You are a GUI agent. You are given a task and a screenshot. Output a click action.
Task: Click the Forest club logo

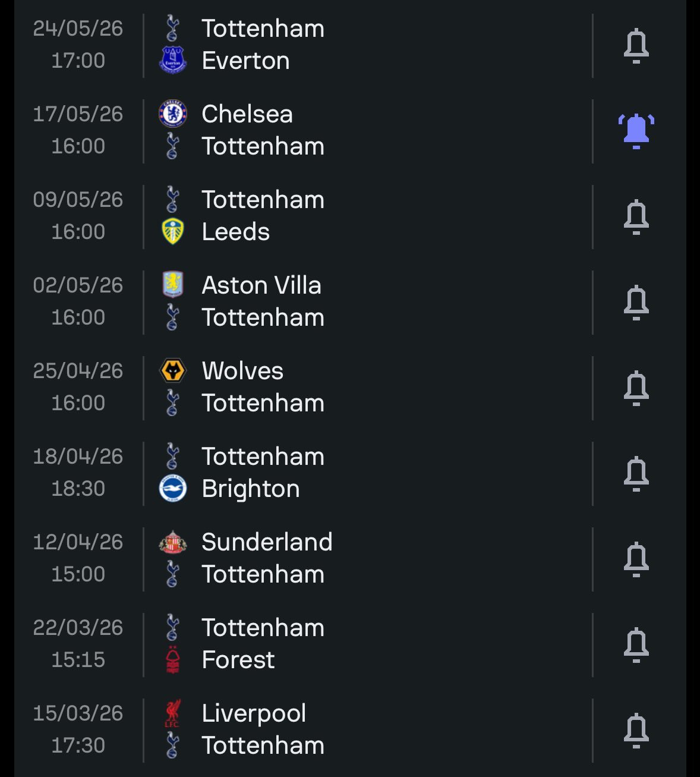coord(173,660)
